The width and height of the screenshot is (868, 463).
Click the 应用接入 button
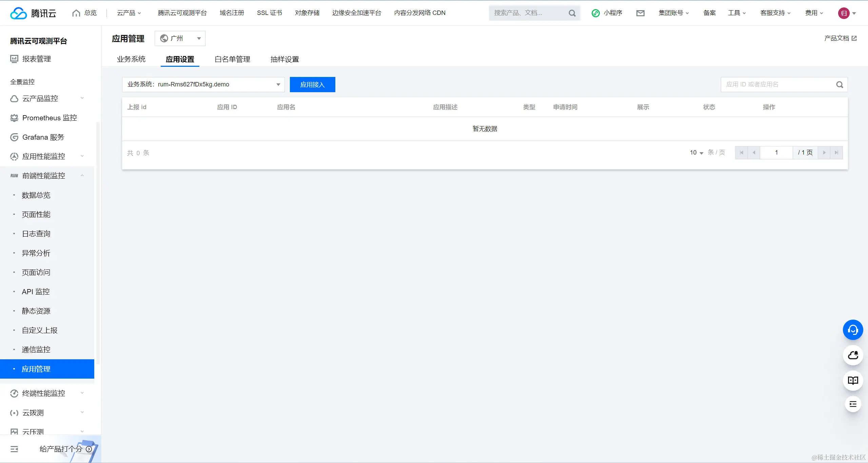click(312, 84)
